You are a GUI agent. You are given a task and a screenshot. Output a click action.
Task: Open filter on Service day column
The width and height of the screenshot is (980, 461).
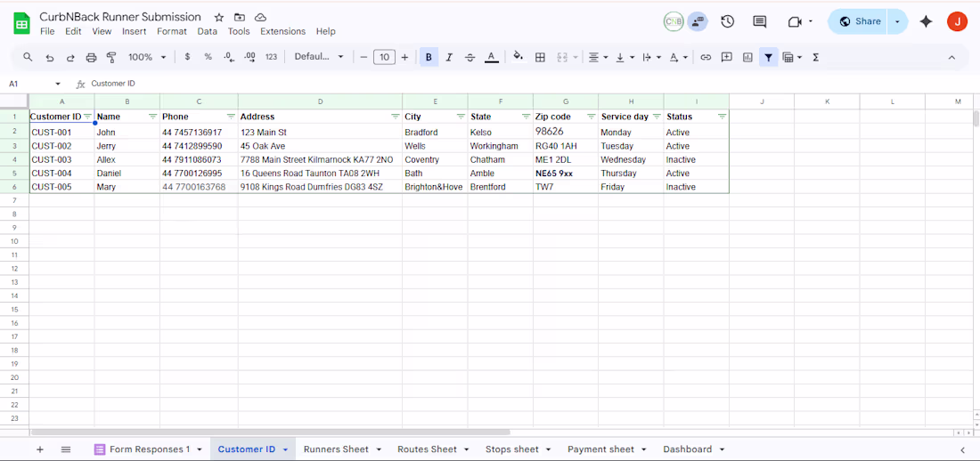pyautogui.click(x=657, y=117)
